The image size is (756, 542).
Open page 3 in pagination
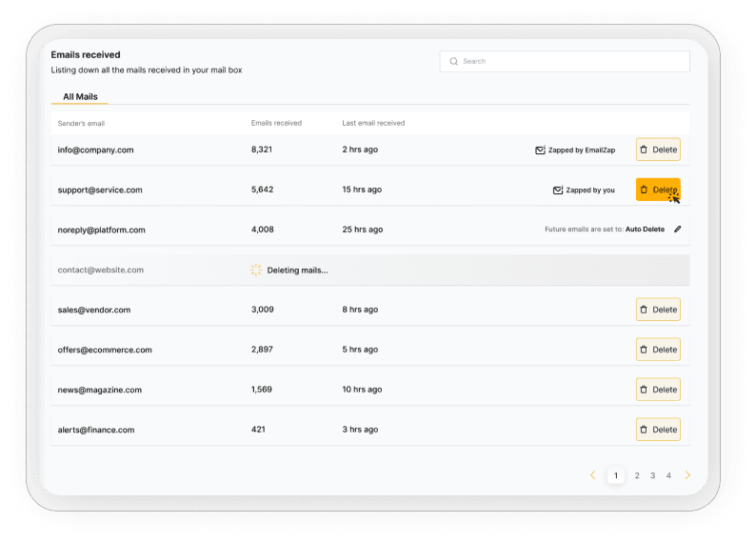(652, 475)
